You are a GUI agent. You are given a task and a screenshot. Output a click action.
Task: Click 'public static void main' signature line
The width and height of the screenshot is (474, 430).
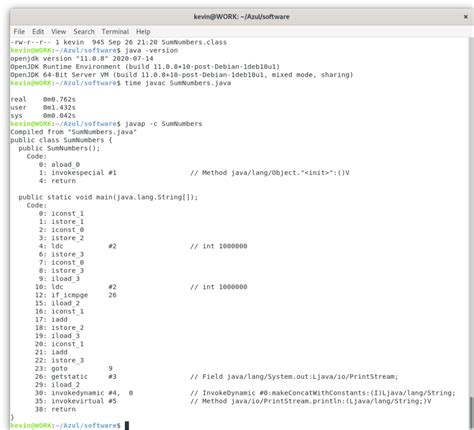[x=108, y=197]
